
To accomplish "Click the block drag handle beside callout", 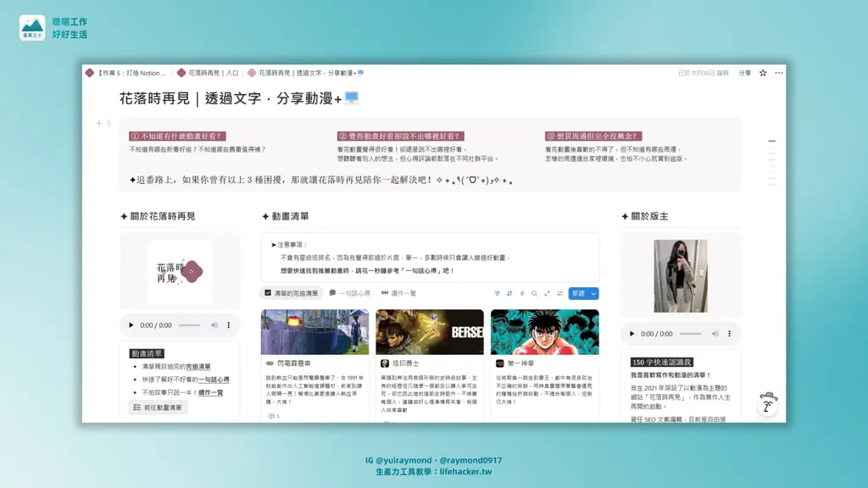I will point(108,124).
